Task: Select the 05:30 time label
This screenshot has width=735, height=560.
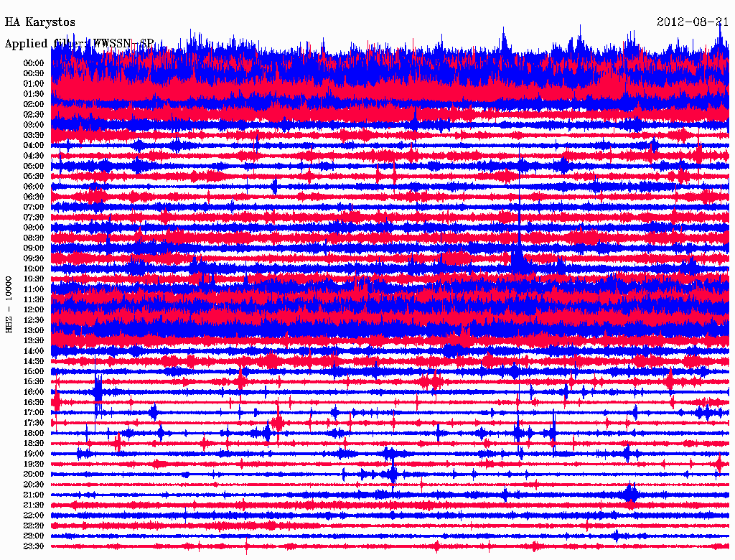Action: pyautogui.click(x=33, y=176)
